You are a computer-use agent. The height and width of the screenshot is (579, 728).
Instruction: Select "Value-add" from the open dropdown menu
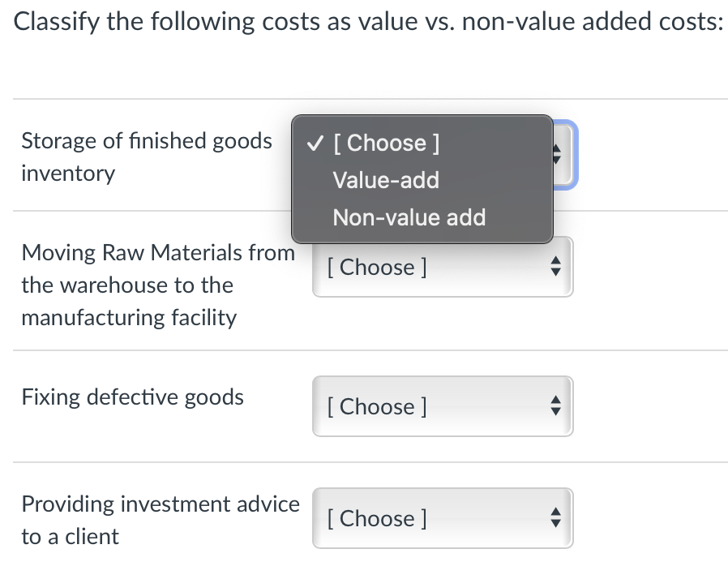pyautogui.click(x=386, y=180)
